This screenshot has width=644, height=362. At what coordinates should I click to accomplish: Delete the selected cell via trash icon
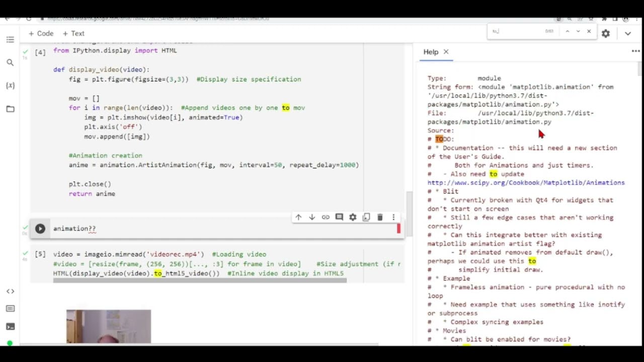tap(380, 217)
